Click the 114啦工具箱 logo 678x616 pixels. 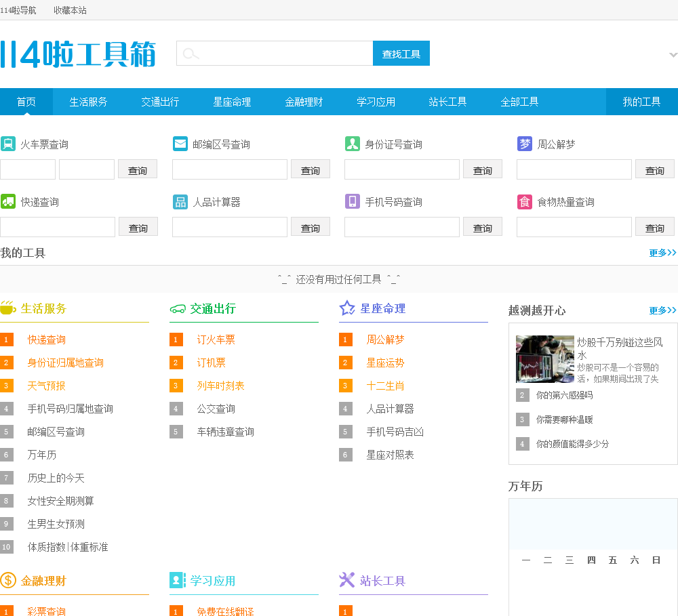click(78, 54)
